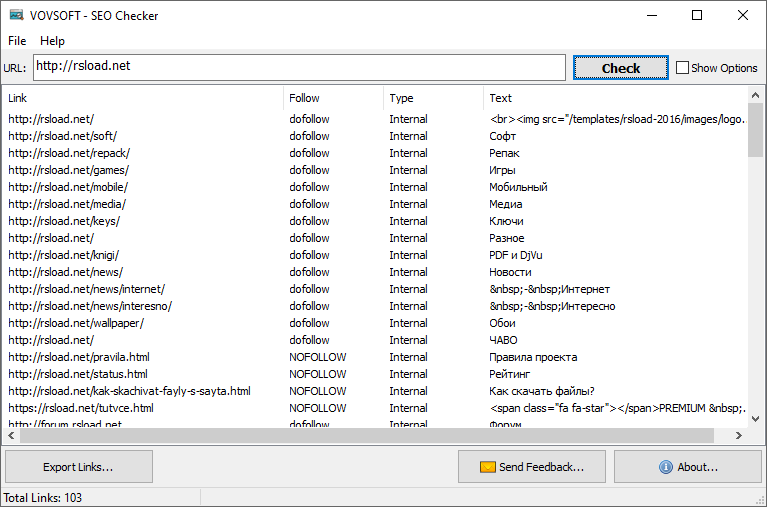
Task: Select the http://rsload.net/mobile/ link row
Action: pos(376,187)
